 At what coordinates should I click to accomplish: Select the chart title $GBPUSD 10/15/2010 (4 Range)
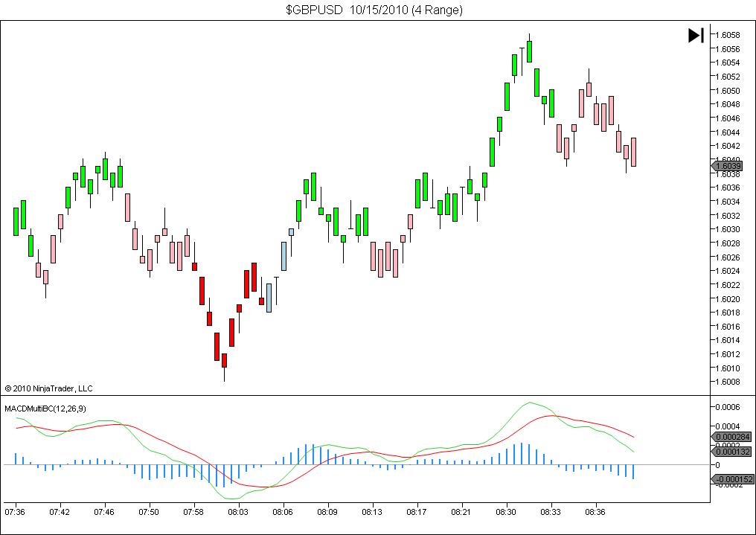coord(374,10)
